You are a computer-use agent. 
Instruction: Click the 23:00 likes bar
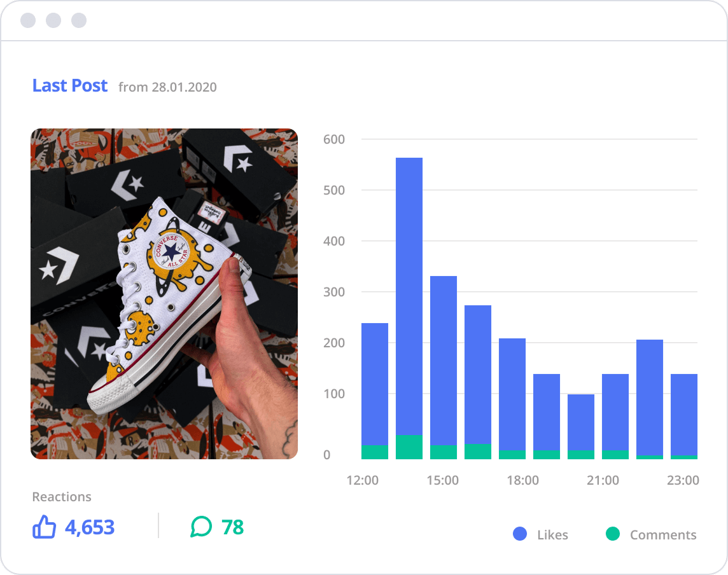click(684, 413)
